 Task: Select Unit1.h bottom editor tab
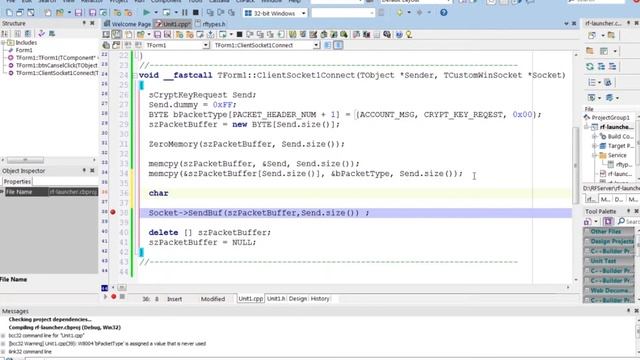point(276,299)
